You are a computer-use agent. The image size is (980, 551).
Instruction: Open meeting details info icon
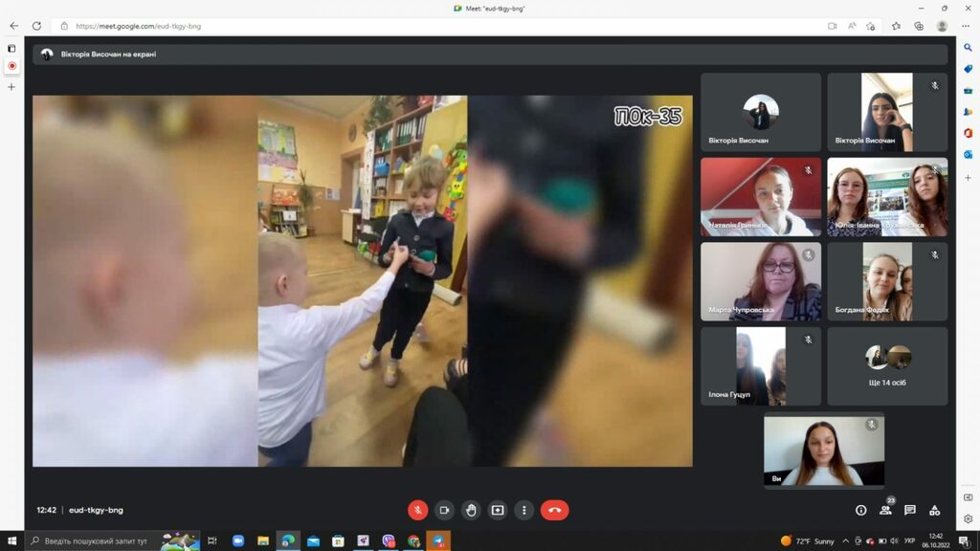pos(860,511)
